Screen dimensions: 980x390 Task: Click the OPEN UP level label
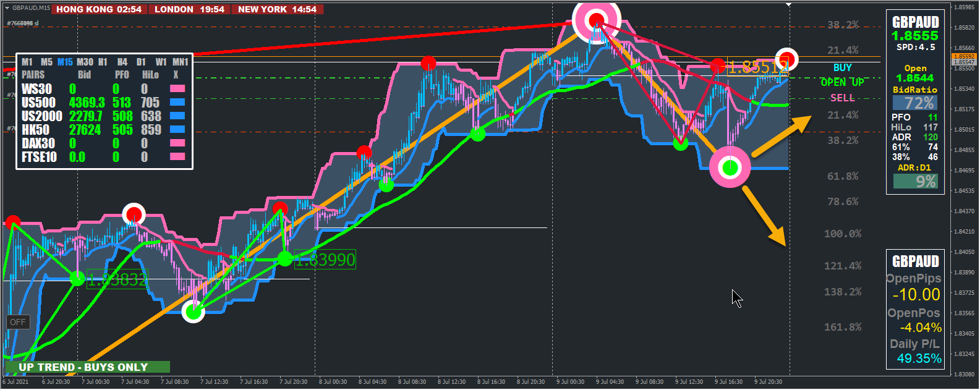842,82
